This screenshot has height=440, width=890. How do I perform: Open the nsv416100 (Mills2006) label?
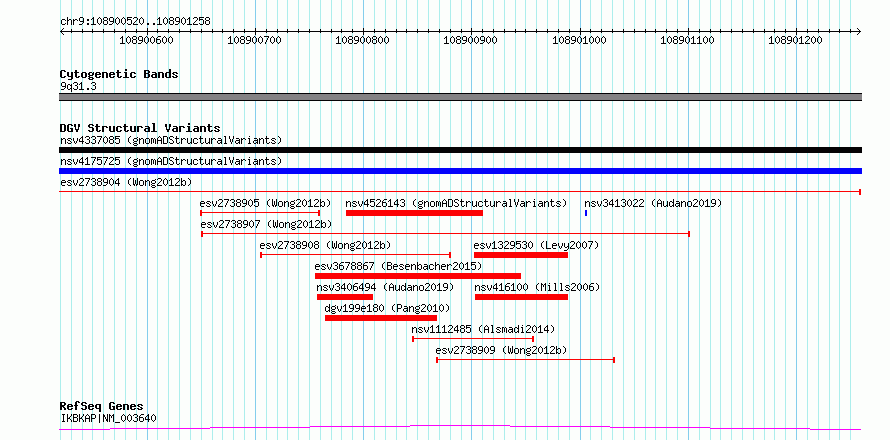pyautogui.click(x=538, y=287)
